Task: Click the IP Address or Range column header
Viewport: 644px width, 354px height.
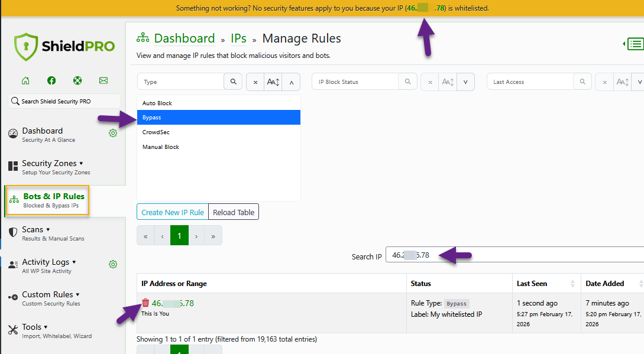Action: pyautogui.click(x=271, y=283)
